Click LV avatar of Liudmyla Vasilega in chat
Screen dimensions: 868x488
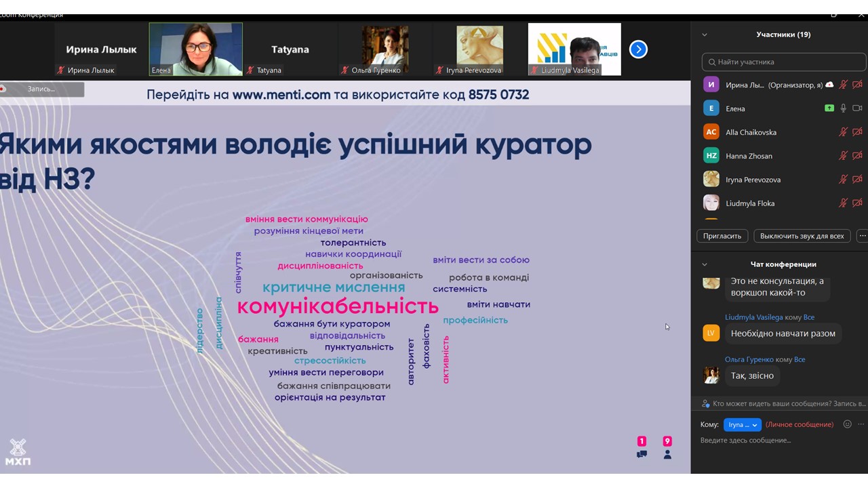tap(711, 333)
